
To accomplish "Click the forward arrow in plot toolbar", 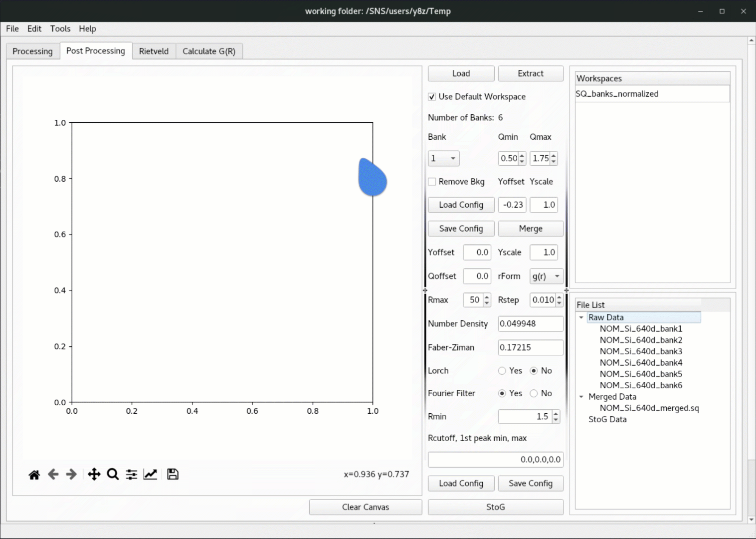I will tap(71, 475).
